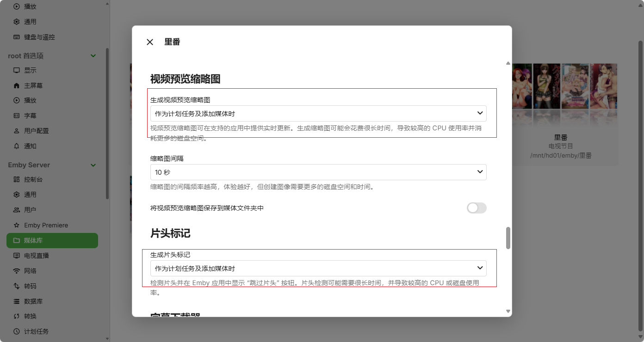
Task: Click the folder icon beside 媒体库
Action: [x=17, y=240]
